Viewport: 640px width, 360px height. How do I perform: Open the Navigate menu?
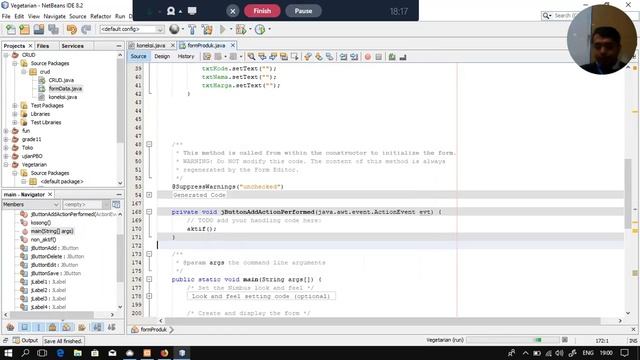pyautogui.click(x=54, y=16)
